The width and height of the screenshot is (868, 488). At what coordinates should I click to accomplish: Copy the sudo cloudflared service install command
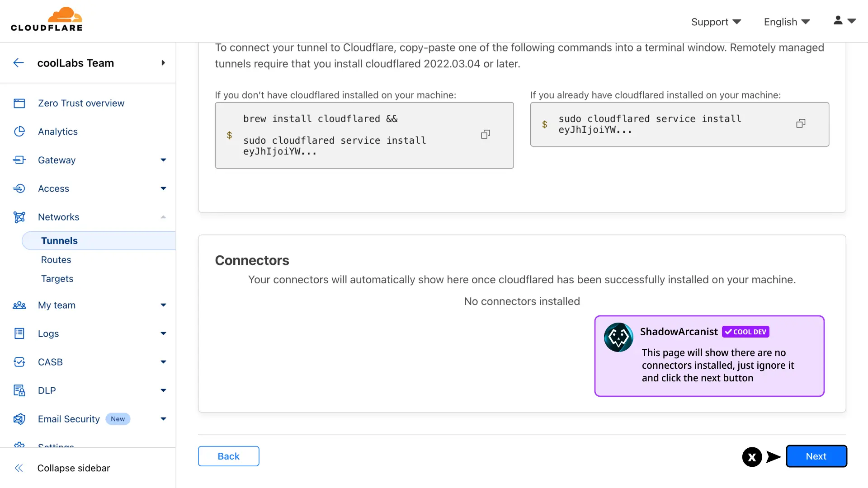point(800,124)
